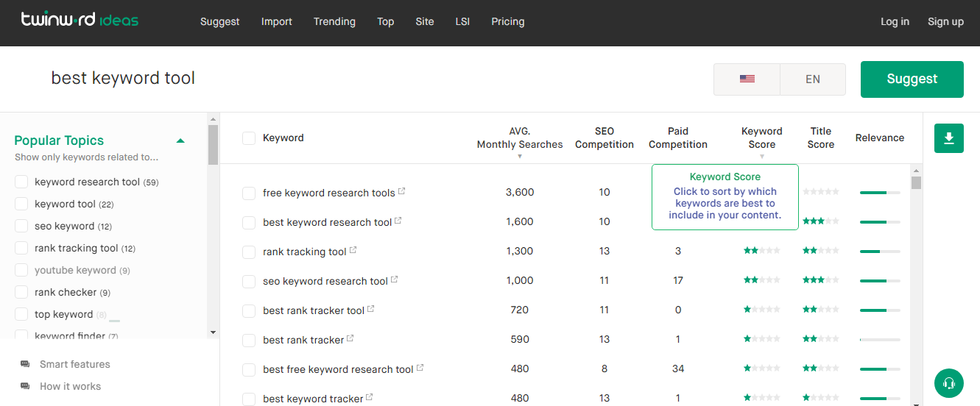Viewport: 980px width, 406px height.
Task: Enable the seo keyword topic filter
Action: point(21,226)
